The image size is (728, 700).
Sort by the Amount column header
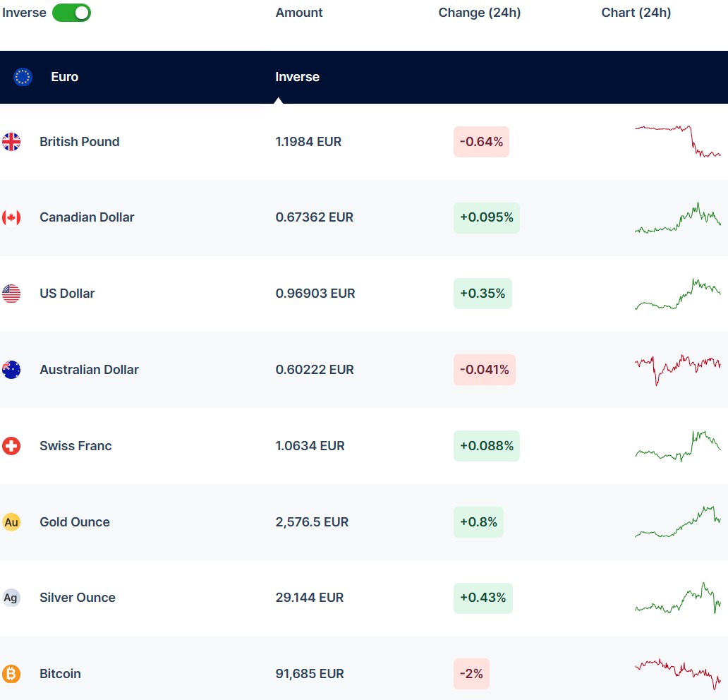click(x=299, y=13)
